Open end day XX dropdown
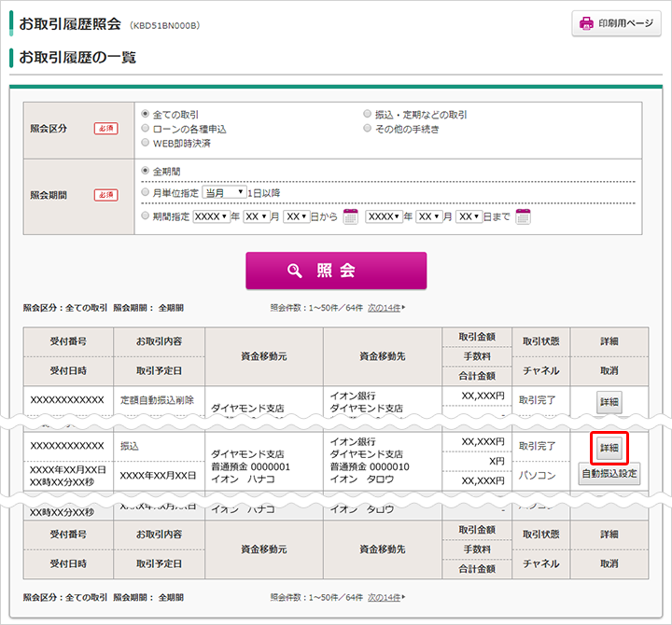 pyautogui.click(x=469, y=216)
